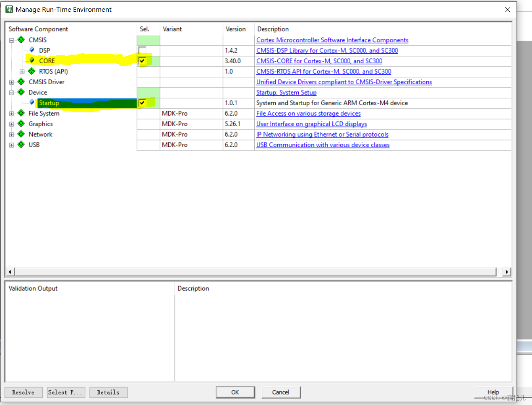Image resolution: width=532 pixels, height=405 pixels.
Task: Confirm with the OK button
Action: (x=235, y=392)
